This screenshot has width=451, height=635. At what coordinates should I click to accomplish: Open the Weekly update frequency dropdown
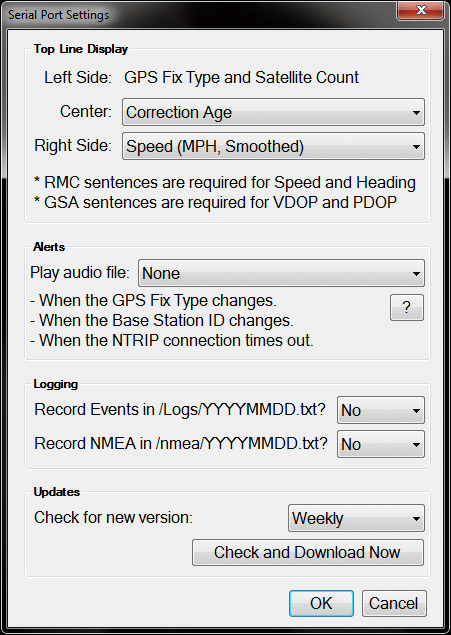[356, 518]
